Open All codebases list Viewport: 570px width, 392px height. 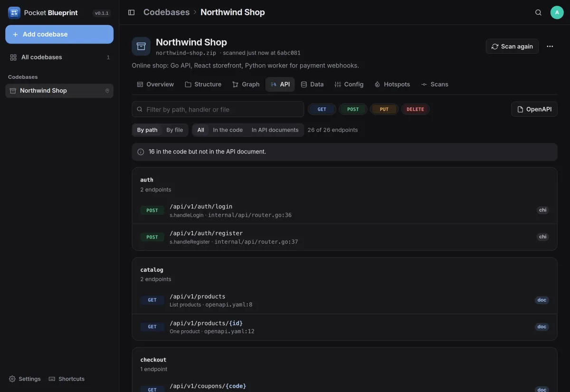click(59, 57)
